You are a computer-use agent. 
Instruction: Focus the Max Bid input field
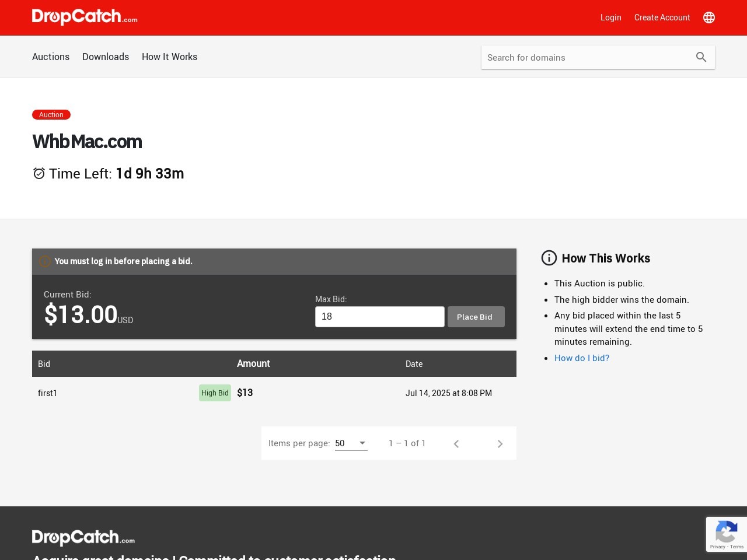click(x=379, y=317)
